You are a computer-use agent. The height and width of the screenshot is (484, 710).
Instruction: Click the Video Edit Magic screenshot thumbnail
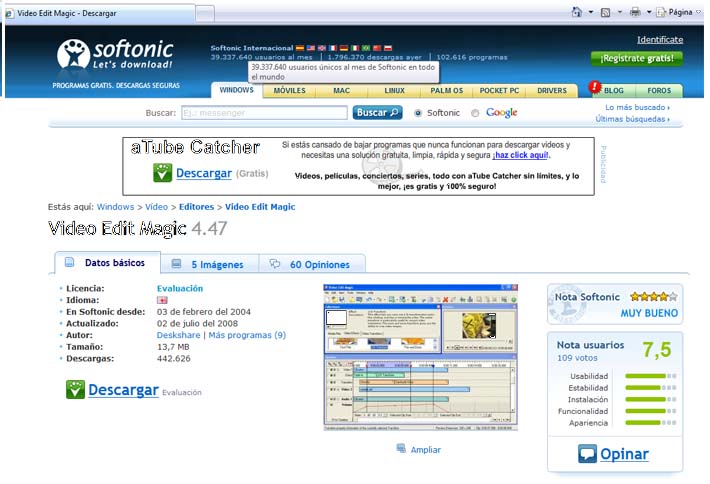(x=421, y=357)
